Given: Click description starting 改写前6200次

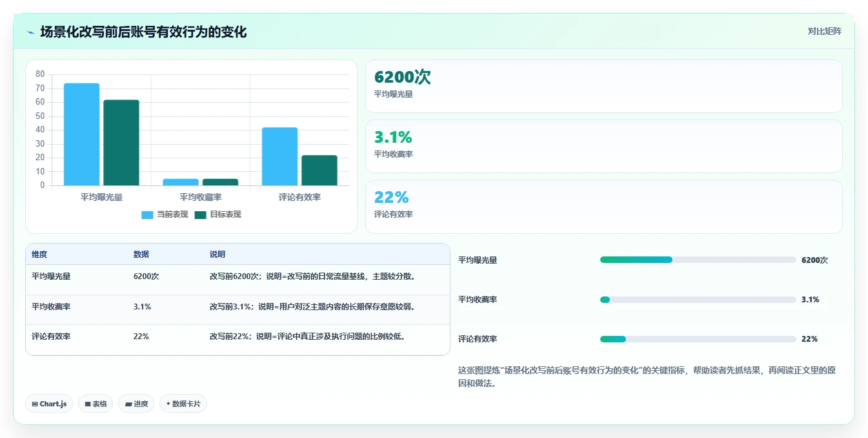Looking at the screenshot, I should pos(312,276).
